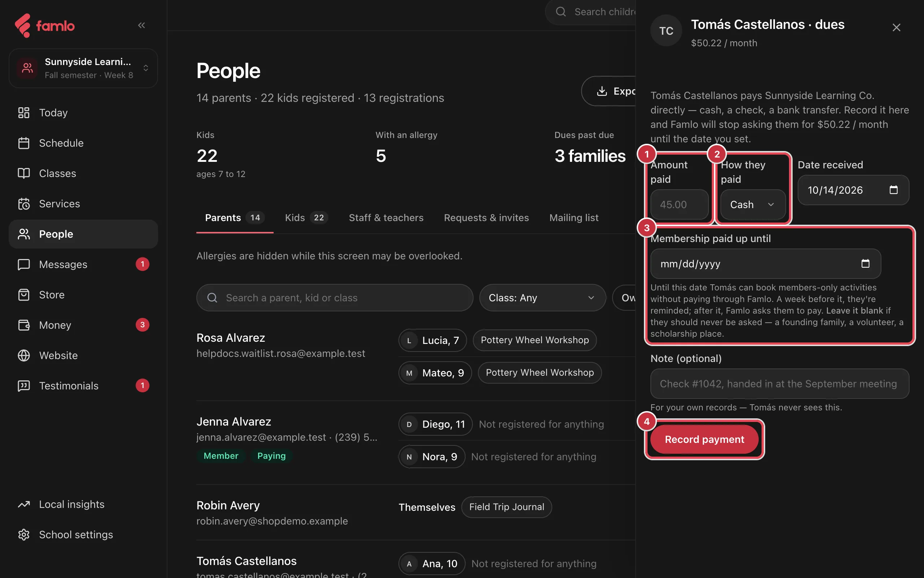Click the Jenna Alvarez parent name
Viewport: 924px width, 578px height.
234,421
